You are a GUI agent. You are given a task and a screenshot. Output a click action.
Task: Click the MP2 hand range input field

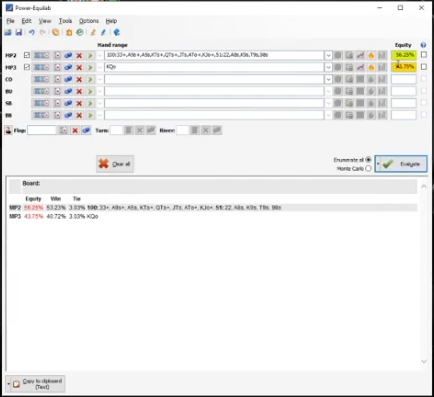[214, 55]
